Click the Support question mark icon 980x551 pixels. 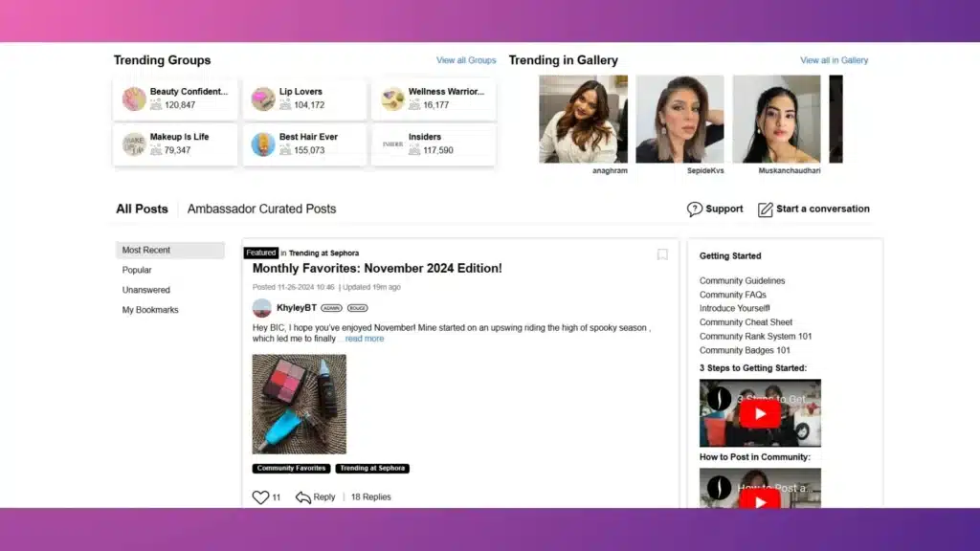693,209
